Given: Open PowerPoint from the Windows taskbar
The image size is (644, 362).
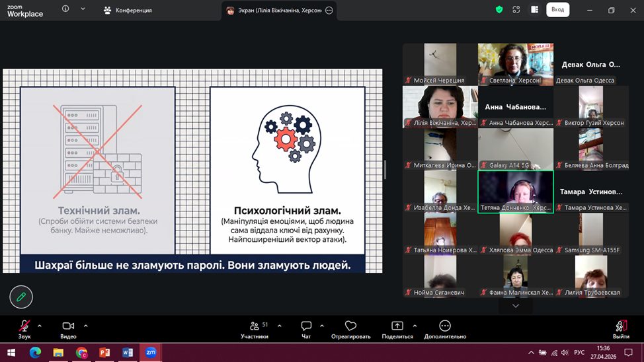Looking at the screenshot, I should coord(104,353).
